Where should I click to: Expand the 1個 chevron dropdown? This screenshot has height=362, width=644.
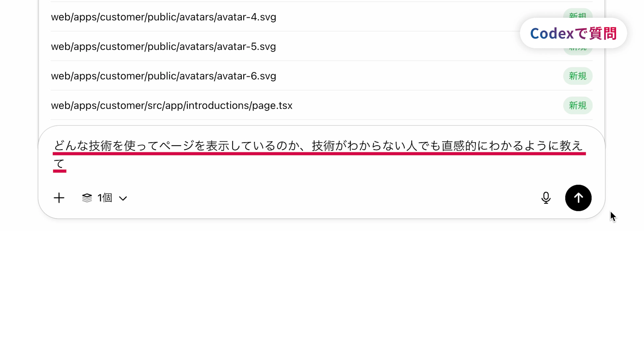(123, 198)
